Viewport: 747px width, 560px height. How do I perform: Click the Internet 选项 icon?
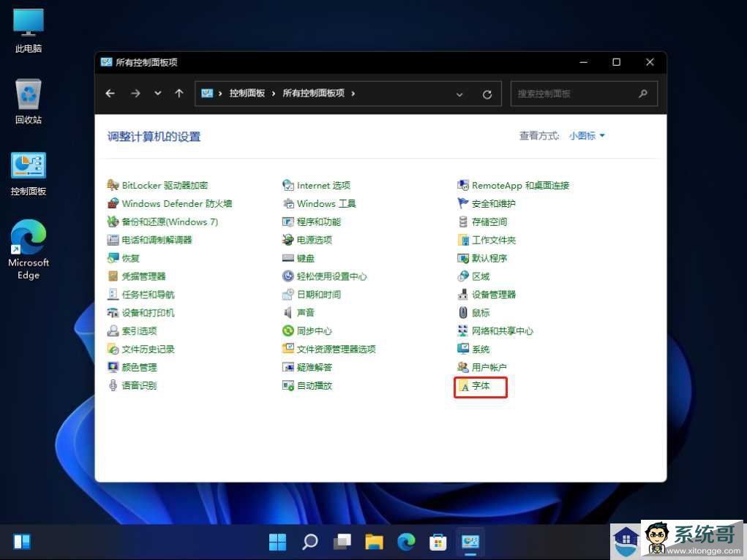tap(288, 185)
